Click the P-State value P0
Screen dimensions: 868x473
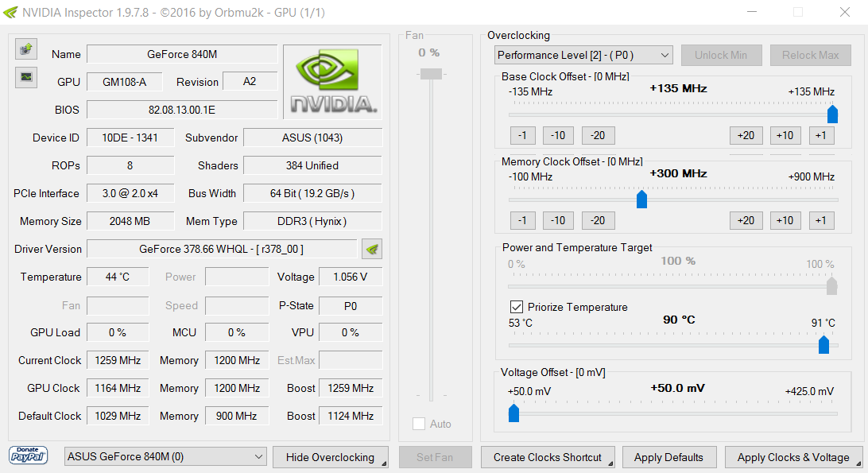tap(351, 306)
